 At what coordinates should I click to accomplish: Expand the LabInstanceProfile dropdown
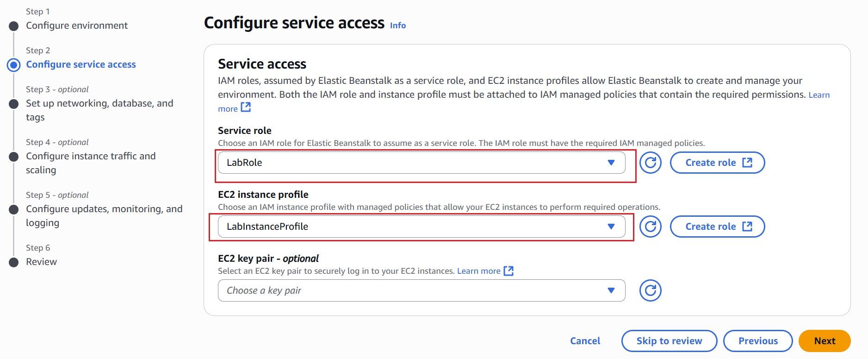pyautogui.click(x=421, y=227)
